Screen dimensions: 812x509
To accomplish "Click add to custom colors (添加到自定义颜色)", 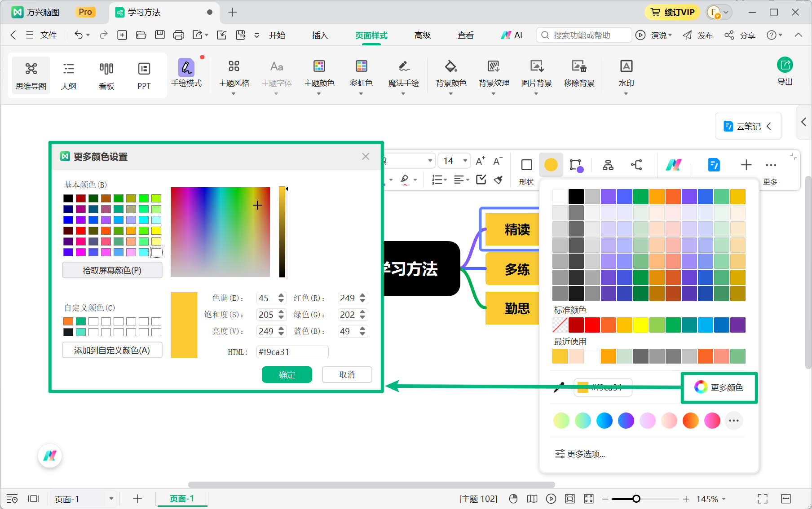I will [112, 350].
